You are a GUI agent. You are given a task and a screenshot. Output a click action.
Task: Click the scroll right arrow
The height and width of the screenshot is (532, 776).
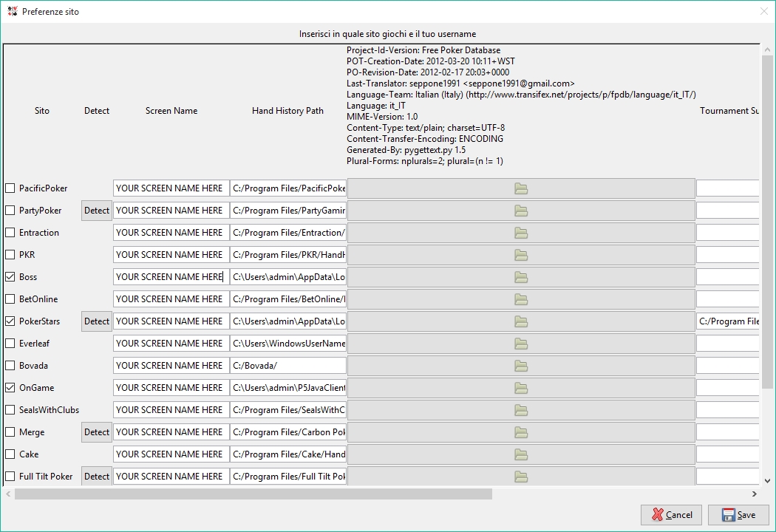click(x=755, y=494)
